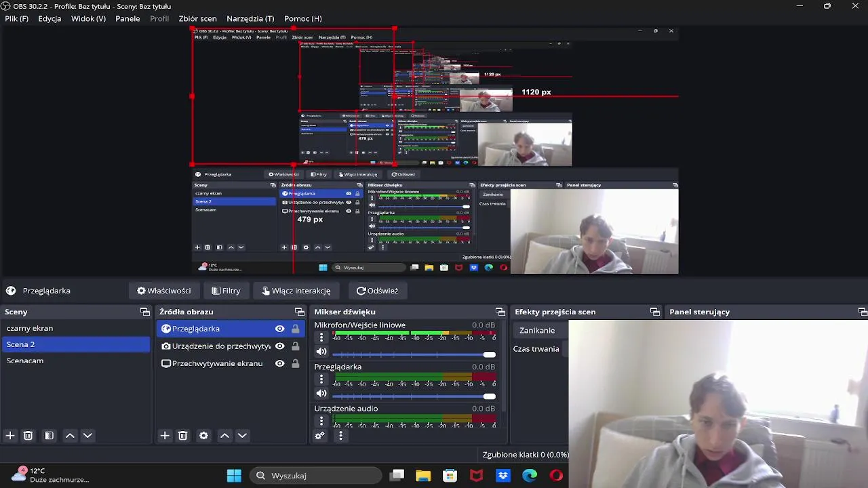Add a new source in Źródła obrazu
The image size is (868, 488).
click(165, 436)
